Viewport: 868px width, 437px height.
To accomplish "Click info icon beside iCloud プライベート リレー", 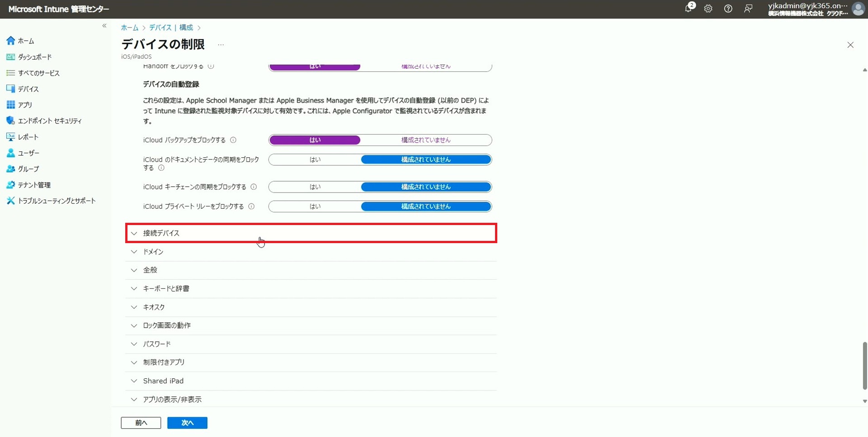I will (251, 207).
